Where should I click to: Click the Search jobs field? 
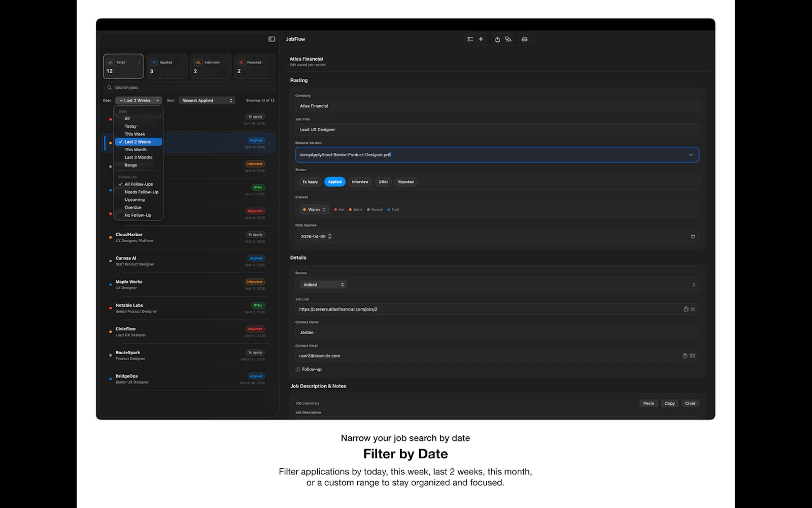pyautogui.click(x=189, y=87)
